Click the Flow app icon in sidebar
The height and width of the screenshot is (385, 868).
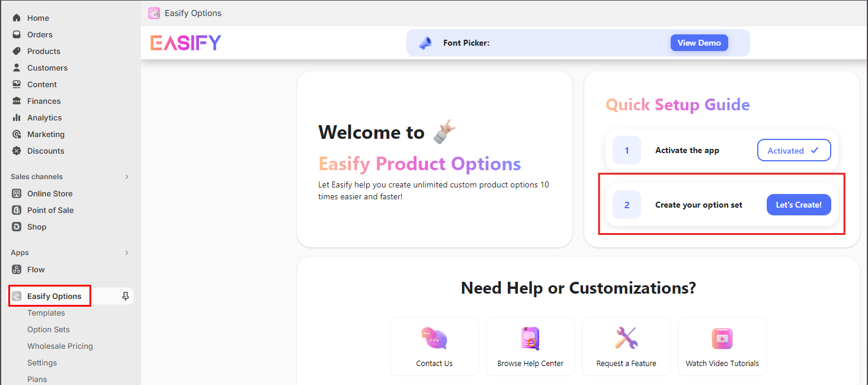click(17, 269)
